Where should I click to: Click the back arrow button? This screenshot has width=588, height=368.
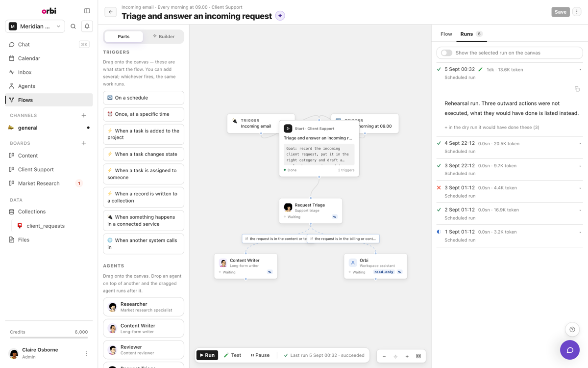(111, 12)
